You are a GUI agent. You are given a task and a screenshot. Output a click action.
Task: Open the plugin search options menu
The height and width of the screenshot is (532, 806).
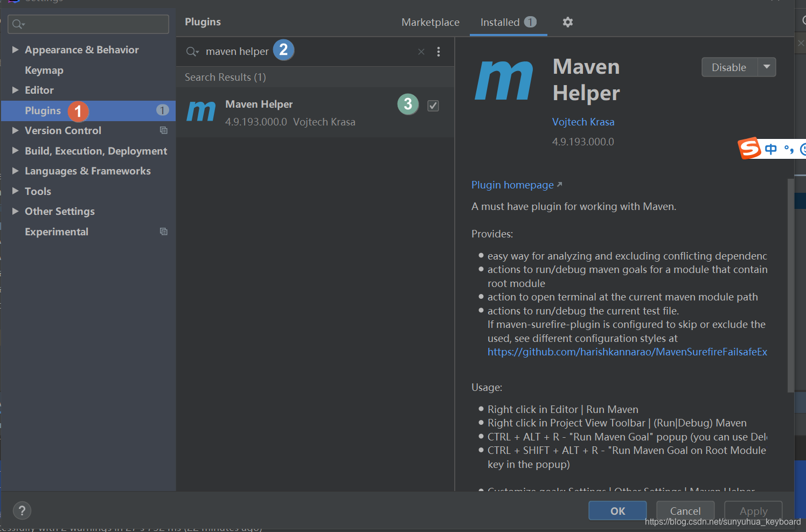[439, 52]
